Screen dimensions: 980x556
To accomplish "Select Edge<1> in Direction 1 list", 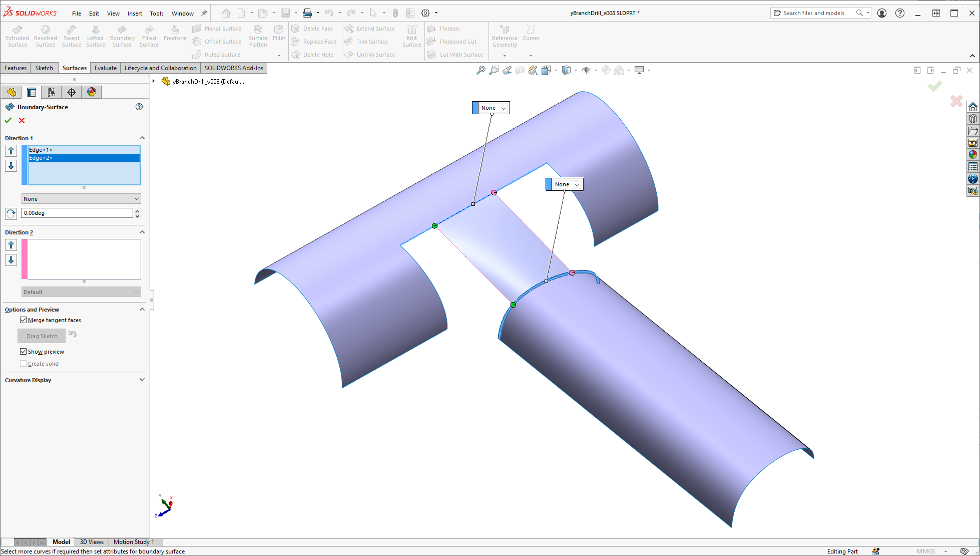I will 41,150.
